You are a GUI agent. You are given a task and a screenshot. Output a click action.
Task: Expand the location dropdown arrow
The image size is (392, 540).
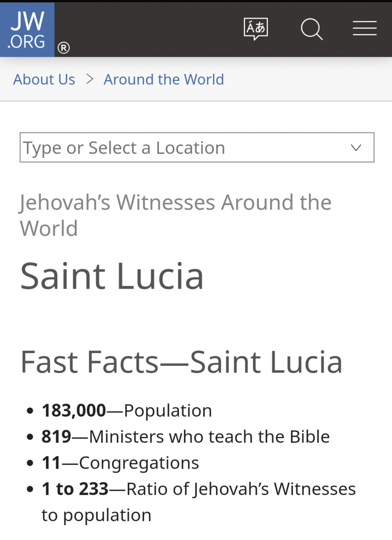(356, 147)
